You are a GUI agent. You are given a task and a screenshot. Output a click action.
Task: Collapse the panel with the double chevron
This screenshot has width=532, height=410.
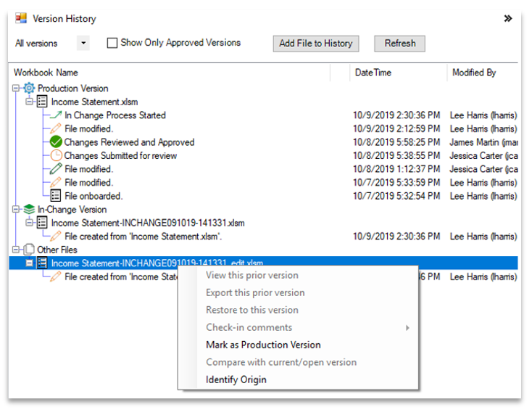[x=507, y=18]
